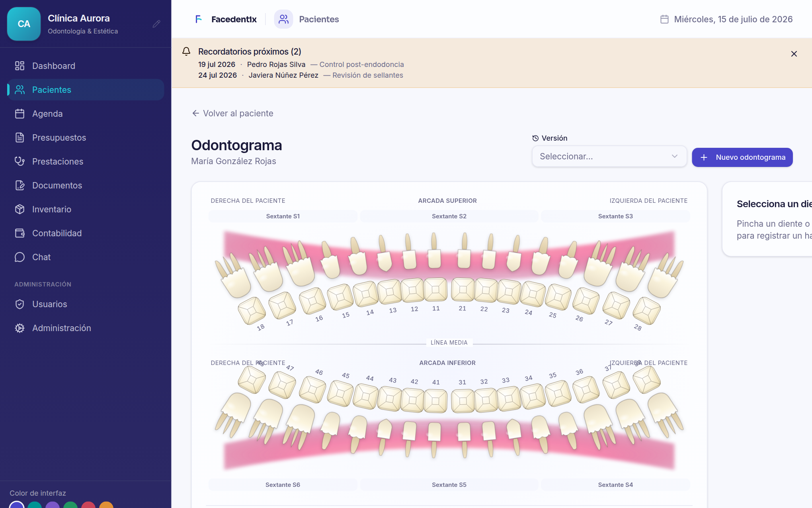Click the Sextante S4 label
The height and width of the screenshot is (508, 812).
[615, 484]
